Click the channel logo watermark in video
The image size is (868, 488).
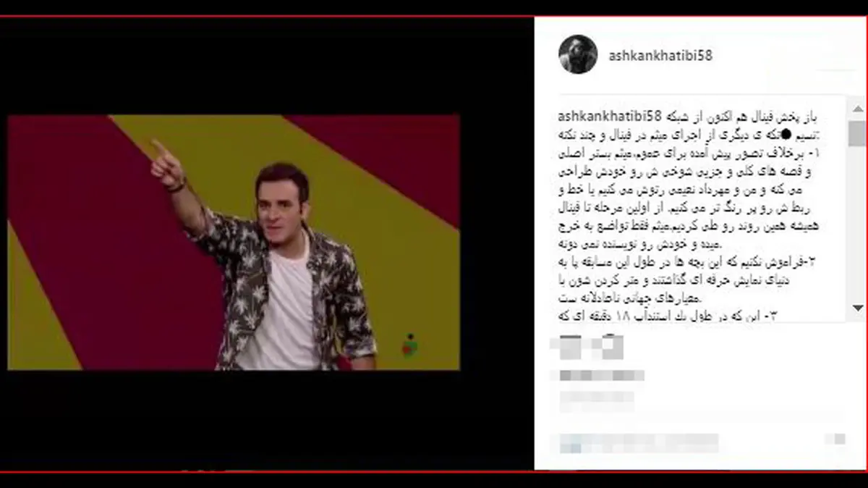coord(410,345)
